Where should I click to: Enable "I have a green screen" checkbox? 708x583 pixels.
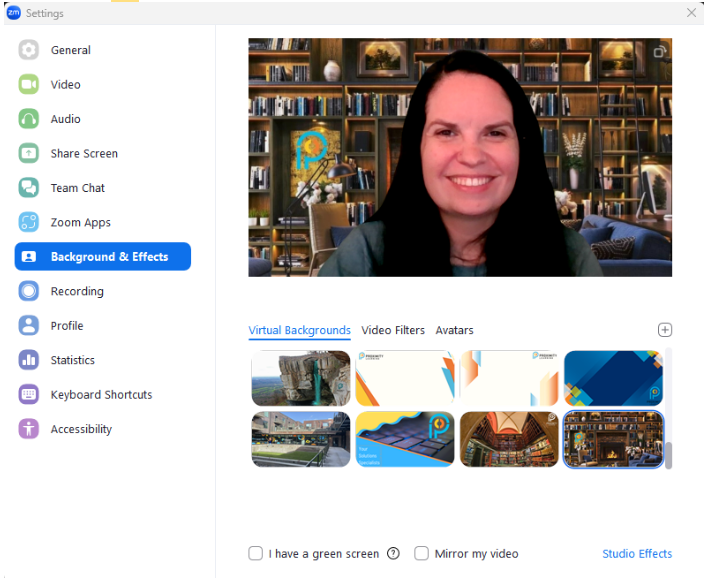tap(256, 553)
